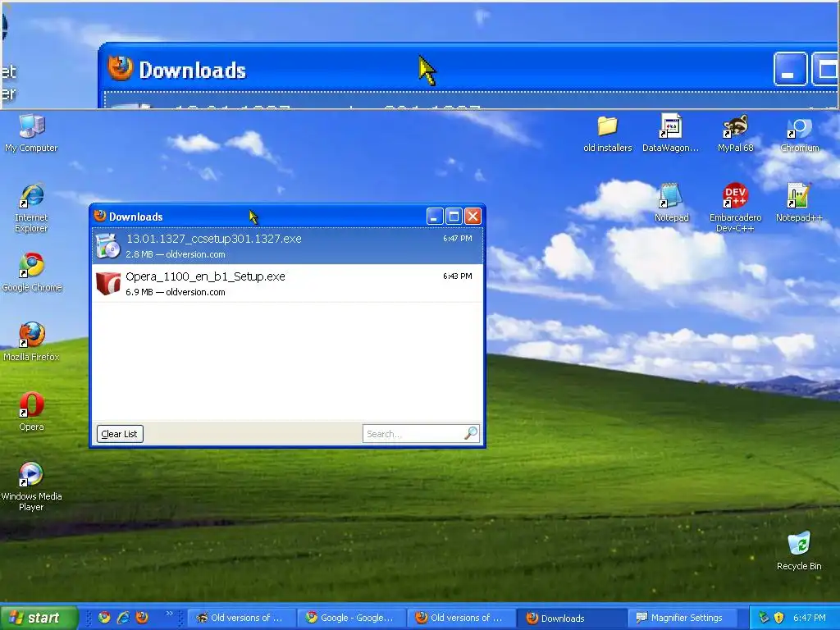
Task: Launch the Internet Explorer desktop shortcut
Action: [32, 208]
